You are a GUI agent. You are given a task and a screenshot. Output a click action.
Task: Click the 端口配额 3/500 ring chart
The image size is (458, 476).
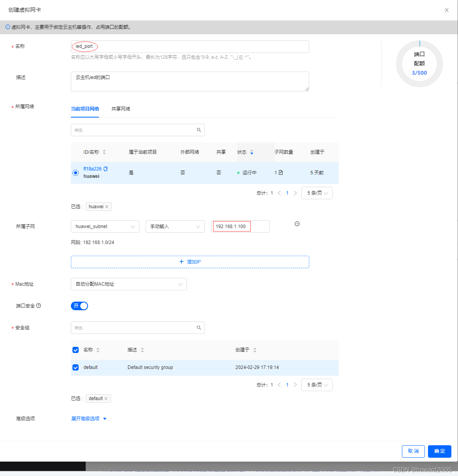pyautogui.click(x=419, y=64)
